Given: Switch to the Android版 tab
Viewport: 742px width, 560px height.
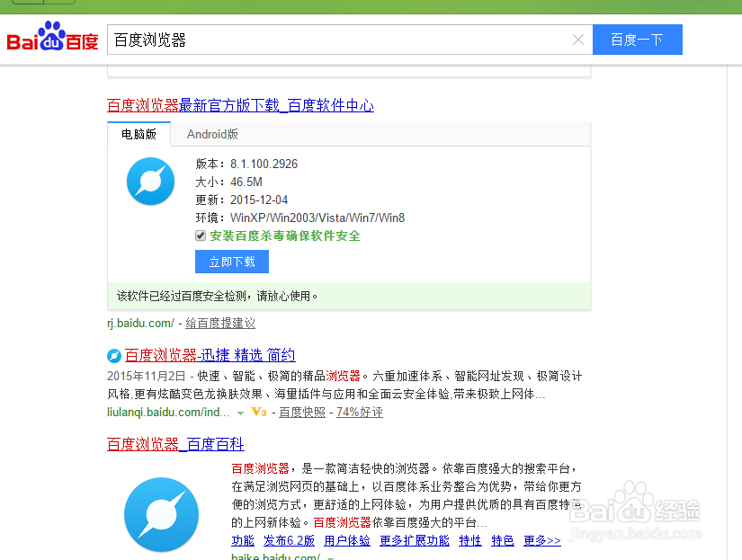Looking at the screenshot, I should pos(212,134).
